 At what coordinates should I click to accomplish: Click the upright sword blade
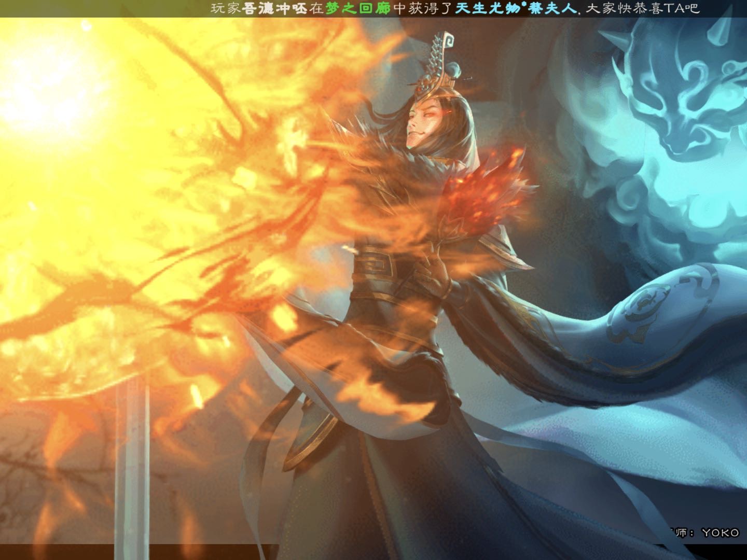point(131,467)
